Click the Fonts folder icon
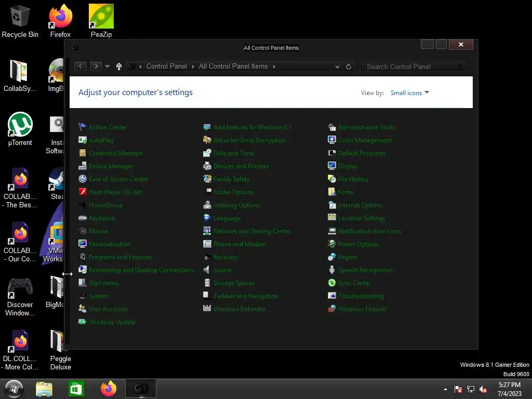532x399 pixels. [x=332, y=192]
